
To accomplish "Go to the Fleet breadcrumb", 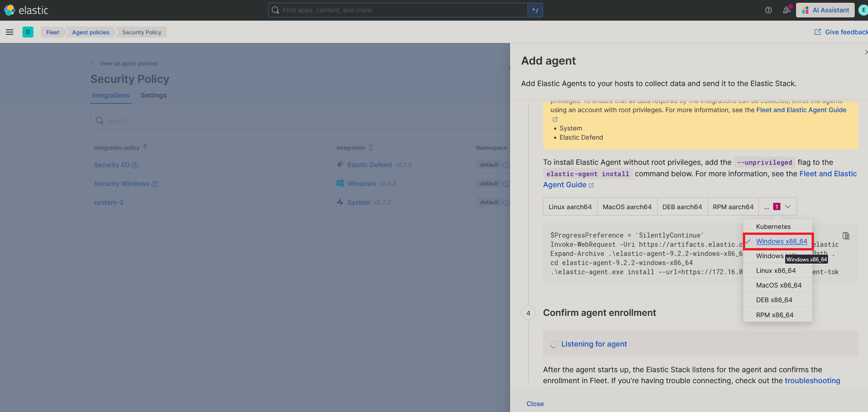I will [53, 32].
